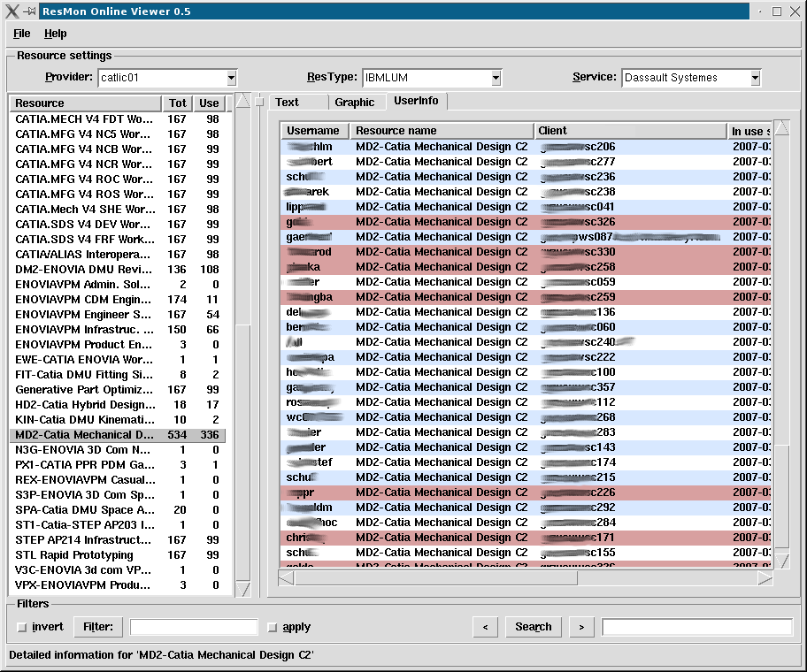Select the SPA-Catia DMU Space A... resource
The width and height of the screenshot is (807, 672).
(118, 510)
